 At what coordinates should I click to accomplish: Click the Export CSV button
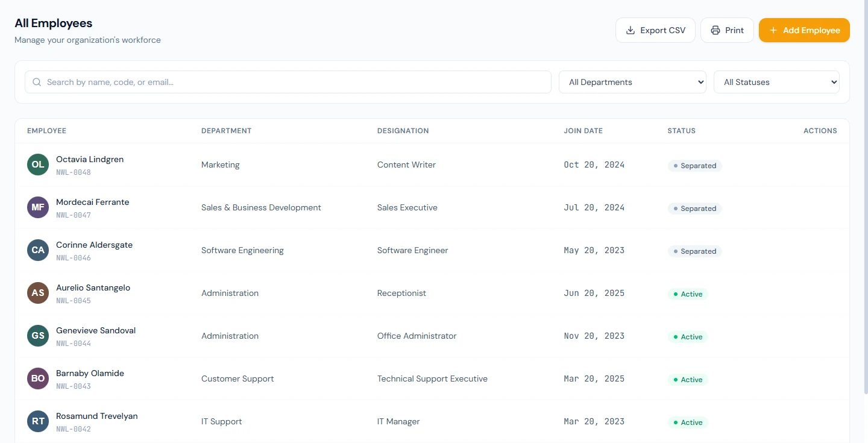pyautogui.click(x=655, y=30)
